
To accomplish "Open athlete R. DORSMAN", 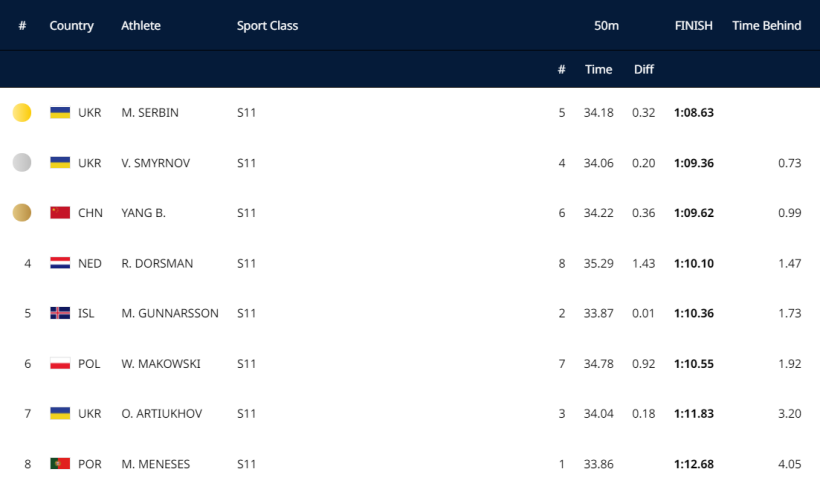I will tap(157, 263).
